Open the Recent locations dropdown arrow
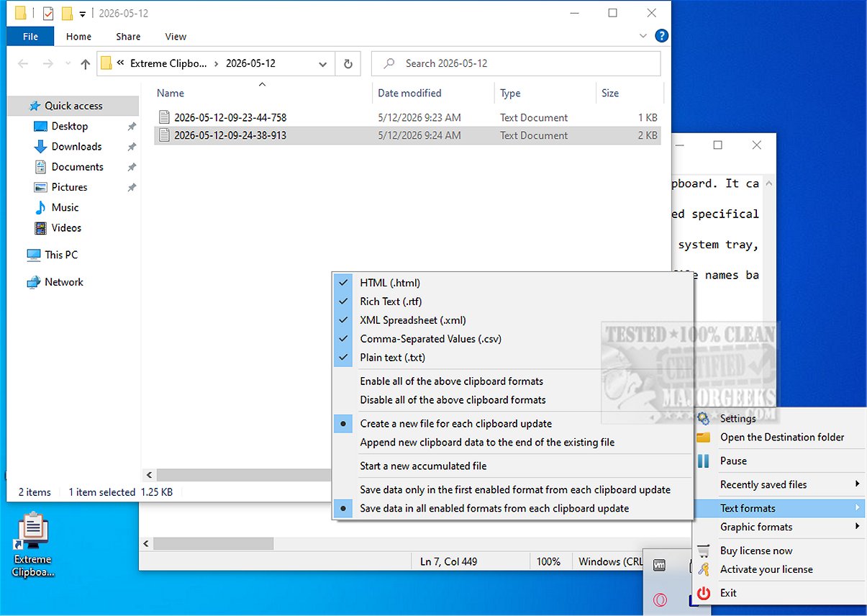The width and height of the screenshot is (867, 616). click(x=68, y=63)
